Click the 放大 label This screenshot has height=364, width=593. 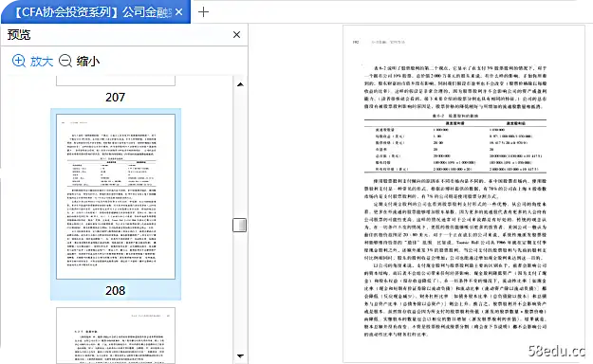[x=42, y=61]
